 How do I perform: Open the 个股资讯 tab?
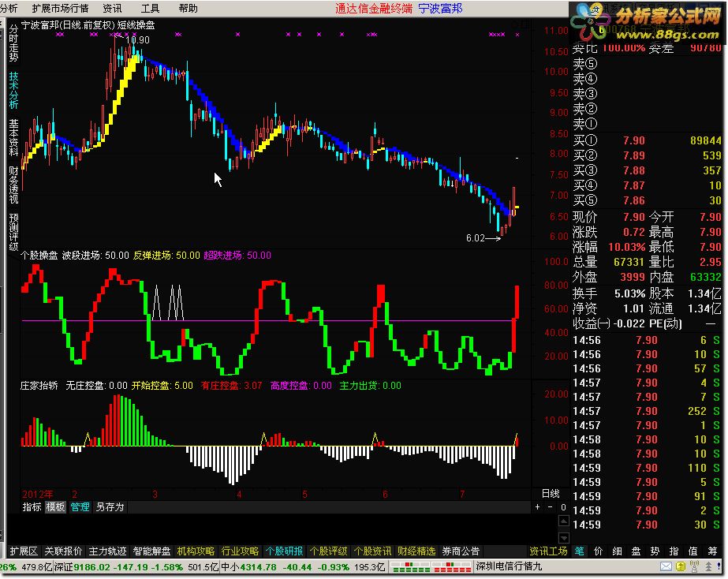[x=372, y=551]
